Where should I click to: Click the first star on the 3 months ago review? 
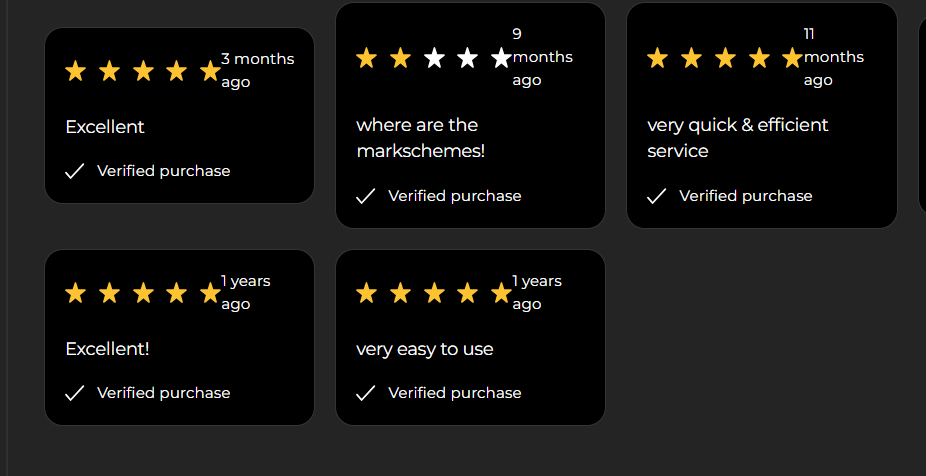click(76, 71)
